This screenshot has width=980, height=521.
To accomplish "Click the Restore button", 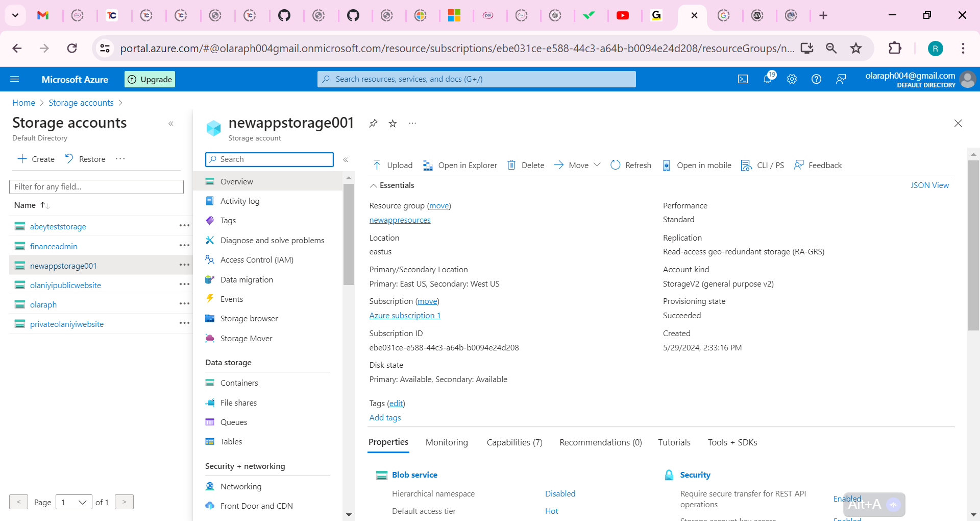I will 85,159.
